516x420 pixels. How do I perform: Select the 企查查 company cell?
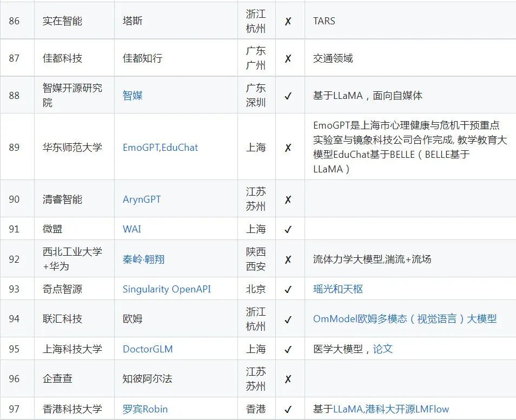tap(75, 378)
